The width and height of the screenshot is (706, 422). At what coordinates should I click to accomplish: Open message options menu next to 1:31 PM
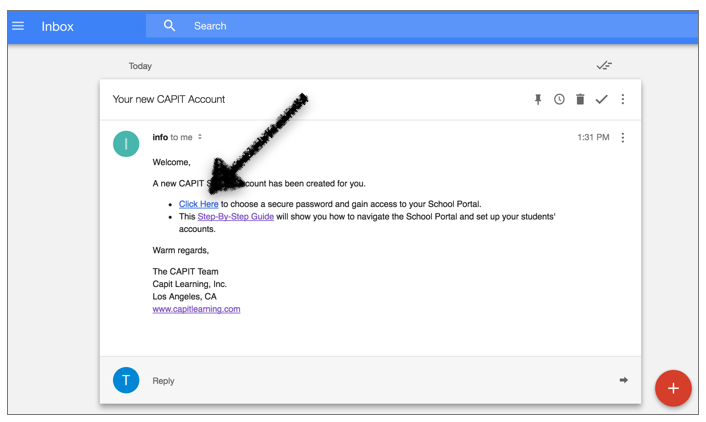click(623, 137)
